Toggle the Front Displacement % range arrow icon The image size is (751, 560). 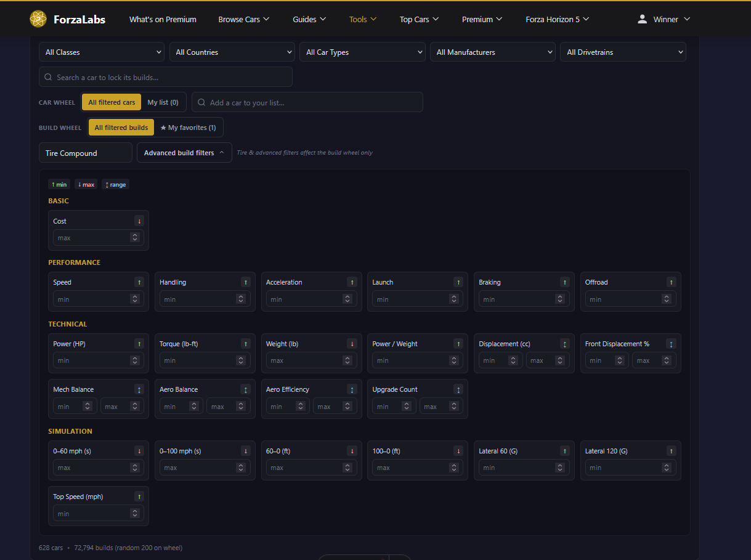click(672, 344)
